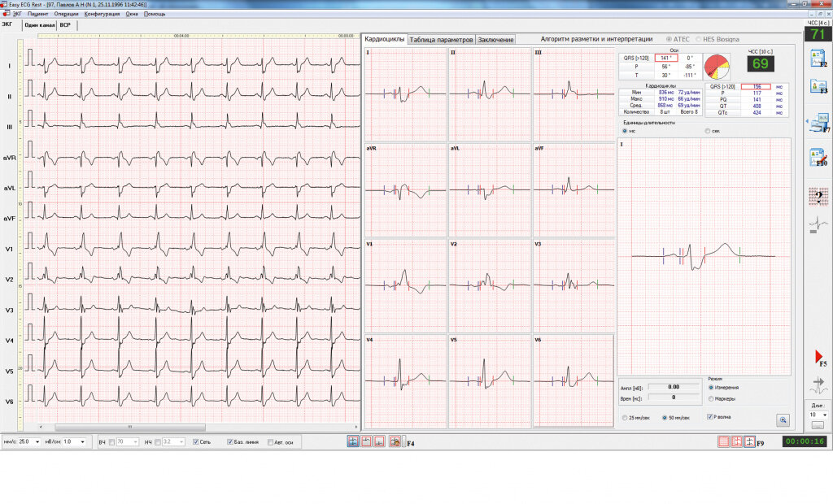Click the cardiac axis pie chart

click(x=717, y=67)
